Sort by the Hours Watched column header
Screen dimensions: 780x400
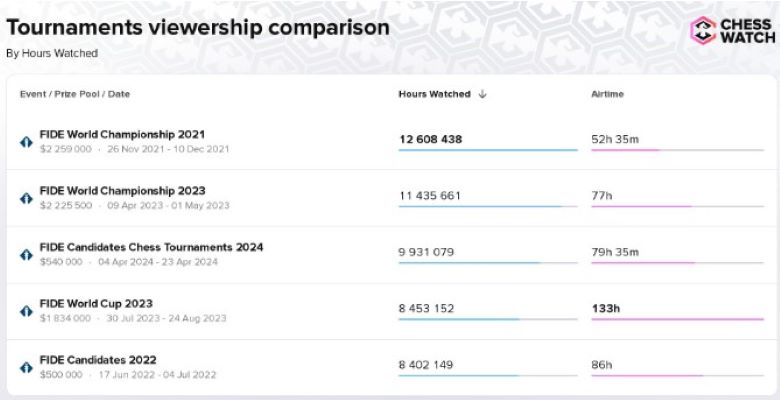pyautogui.click(x=434, y=94)
